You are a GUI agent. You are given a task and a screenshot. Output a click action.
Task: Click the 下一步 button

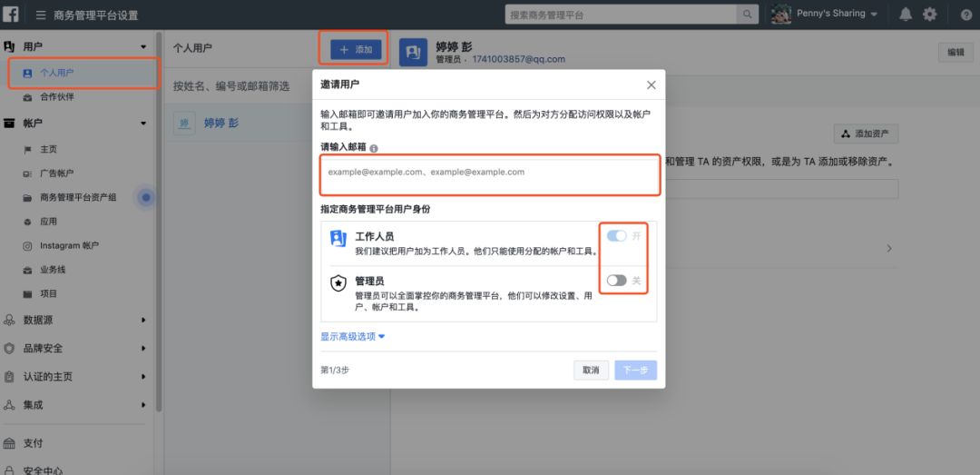point(635,370)
